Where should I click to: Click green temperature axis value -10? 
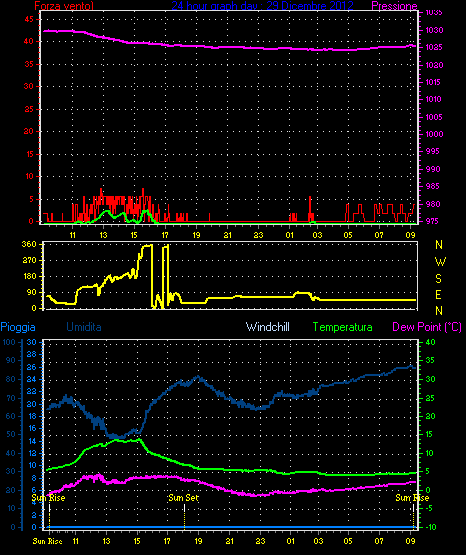pos(431,527)
